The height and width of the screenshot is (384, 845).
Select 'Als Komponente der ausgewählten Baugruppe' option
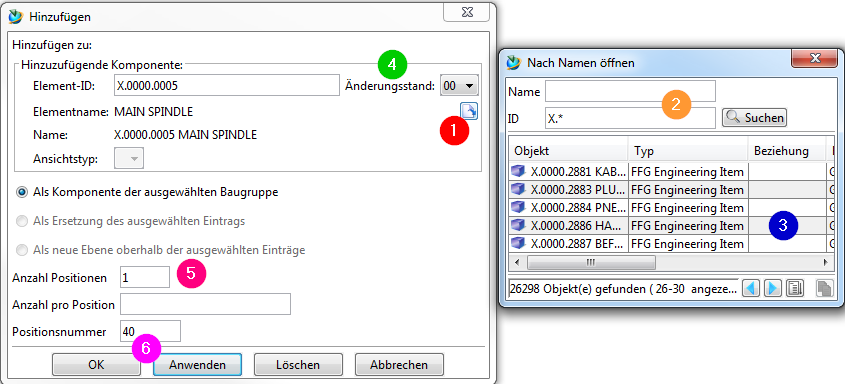coord(23,192)
